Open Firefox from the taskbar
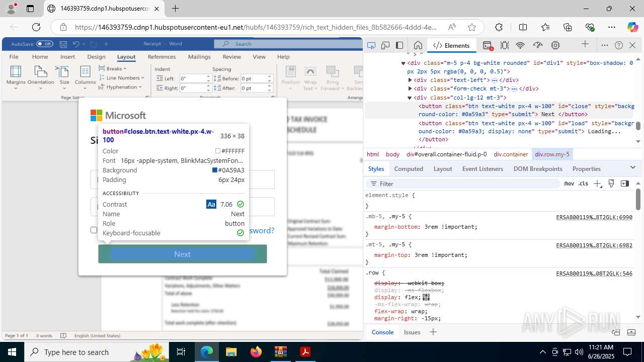This screenshot has height=362, width=644. 256,352
